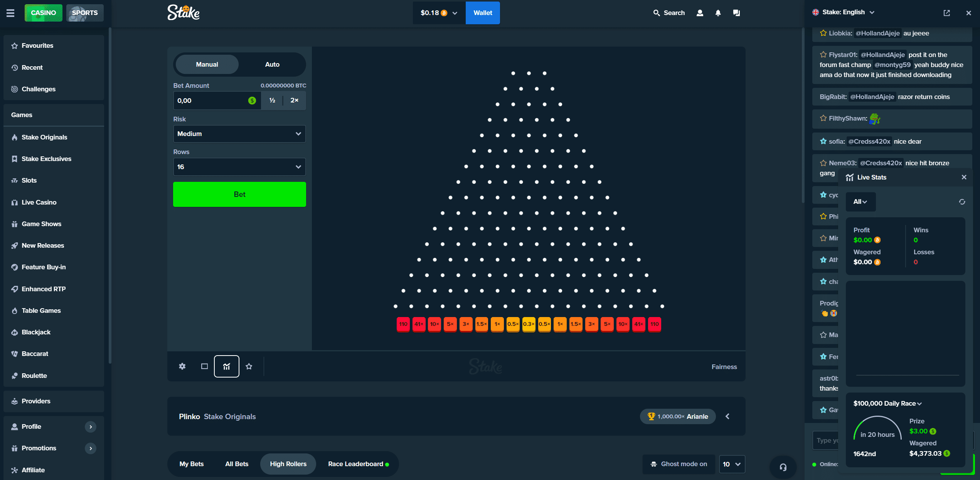Refresh Live Stats with reset icon
The height and width of the screenshot is (480, 980).
pos(962,202)
